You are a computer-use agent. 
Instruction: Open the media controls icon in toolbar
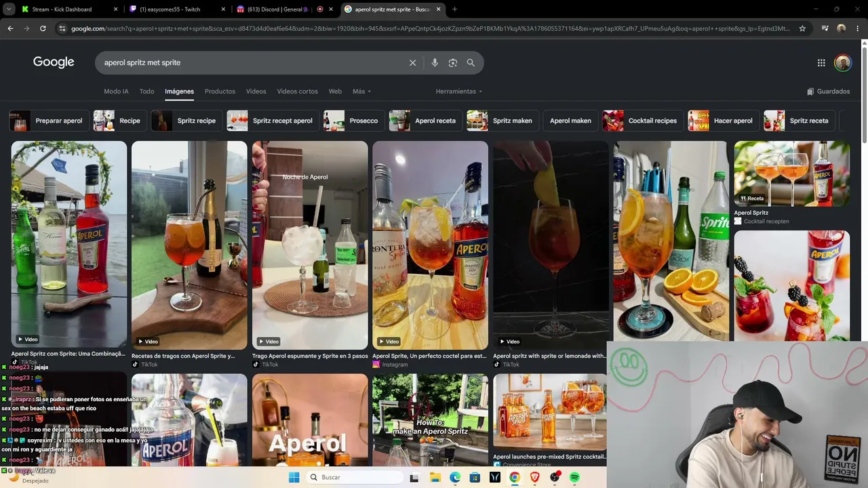(x=825, y=28)
